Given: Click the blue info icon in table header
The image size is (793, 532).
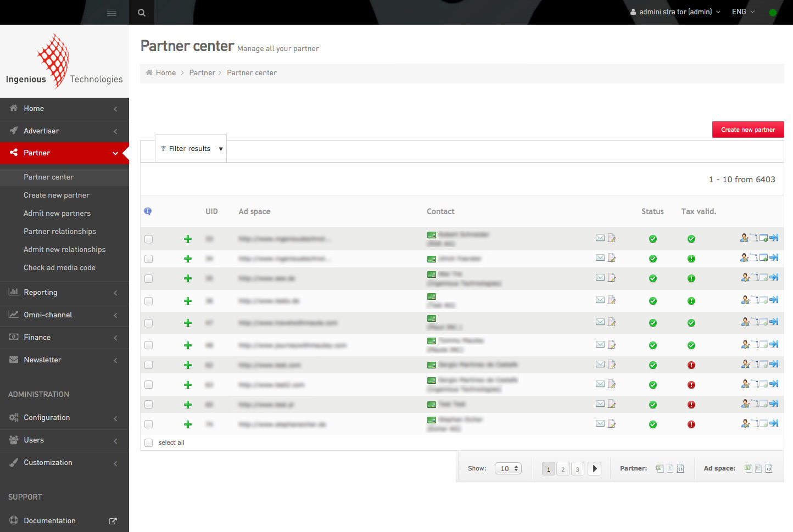Looking at the screenshot, I should pyautogui.click(x=148, y=211).
